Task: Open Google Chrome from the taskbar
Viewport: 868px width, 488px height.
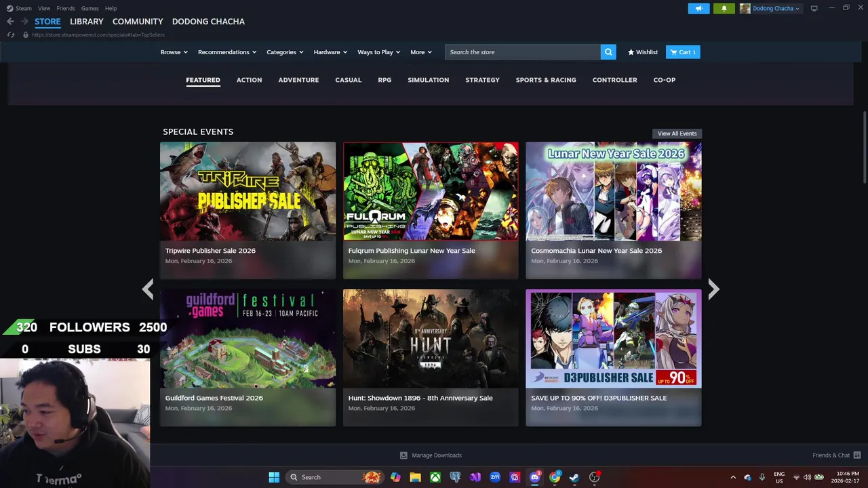Action: click(x=555, y=477)
